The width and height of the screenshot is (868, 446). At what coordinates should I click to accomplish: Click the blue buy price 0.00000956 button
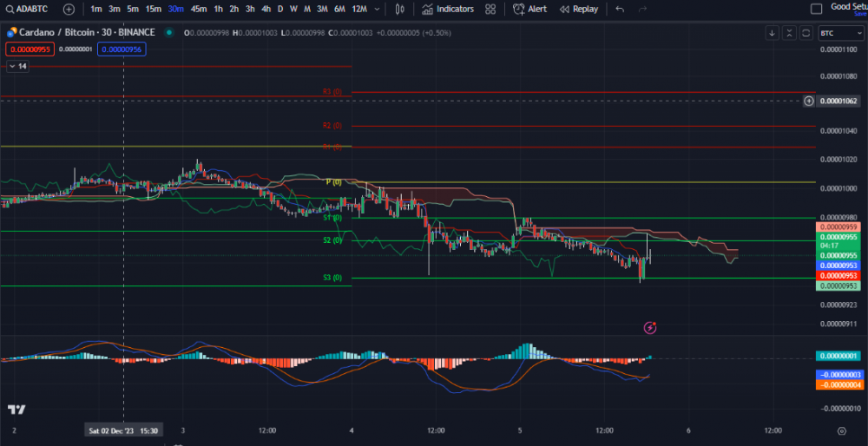pos(122,49)
